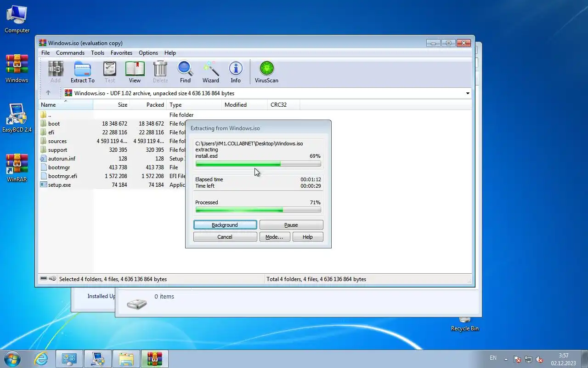
Task: Go up one folder level arrow
Action: pyautogui.click(x=48, y=93)
